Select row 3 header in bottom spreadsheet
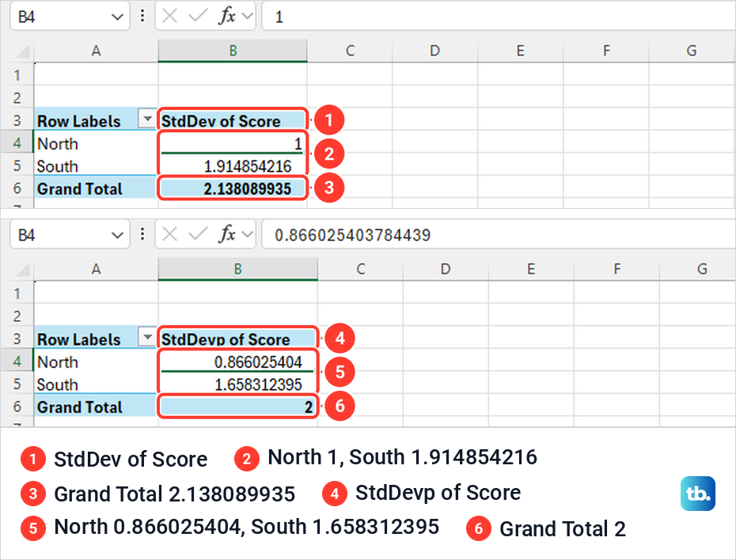The height and width of the screenshot is (560, 736). click(17, 339)
